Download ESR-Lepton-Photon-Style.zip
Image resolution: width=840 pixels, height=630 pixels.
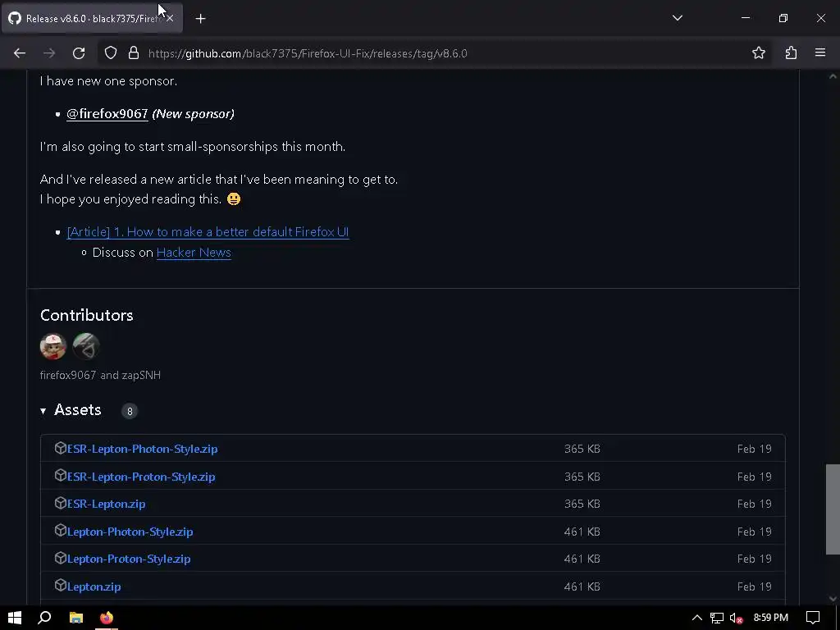(142, 449)
